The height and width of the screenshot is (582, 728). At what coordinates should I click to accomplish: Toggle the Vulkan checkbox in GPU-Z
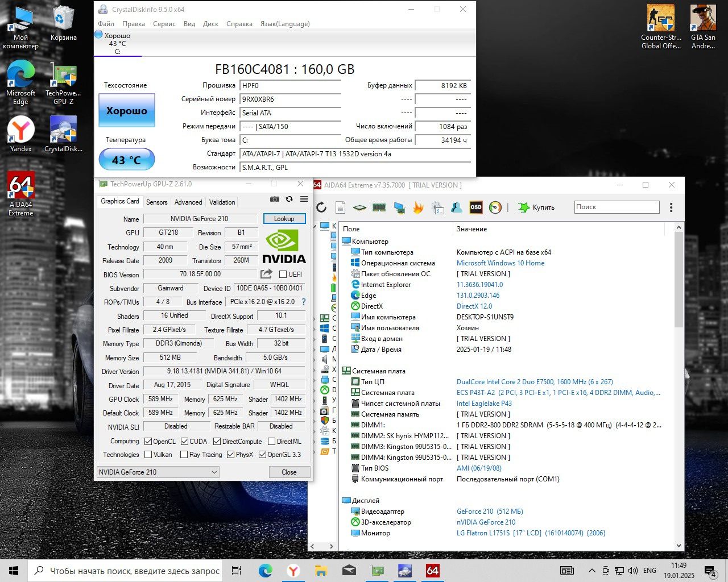click(x=148, y=455)
